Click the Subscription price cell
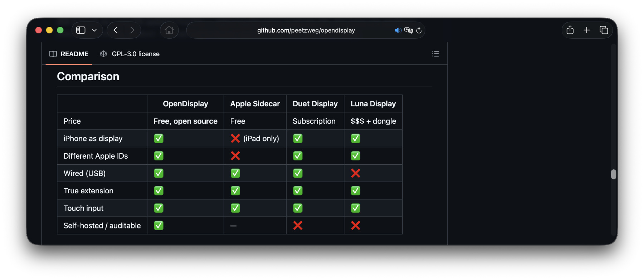Viewport: 644px width, 280px height. pos(314,121)
